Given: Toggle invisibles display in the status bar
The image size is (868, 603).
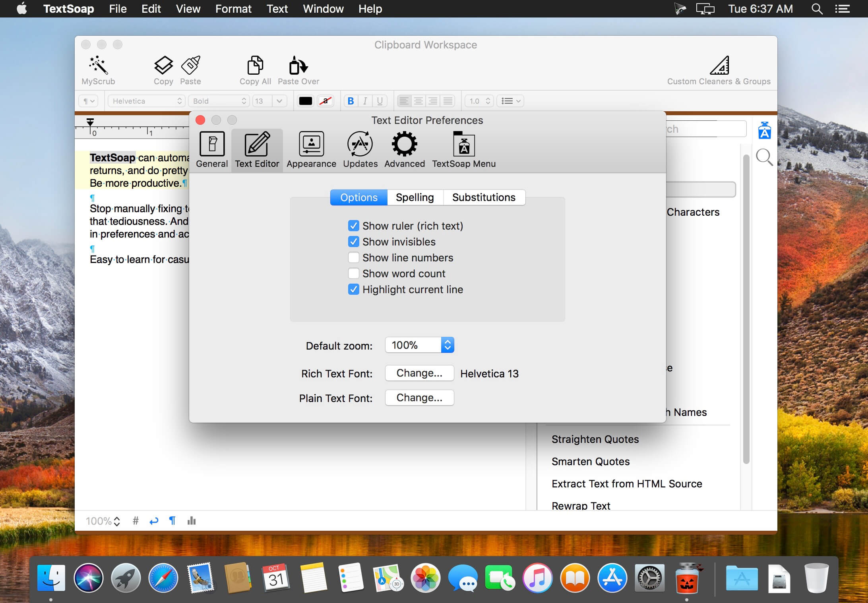Looking at the screenshot, I should coord(172,521).
